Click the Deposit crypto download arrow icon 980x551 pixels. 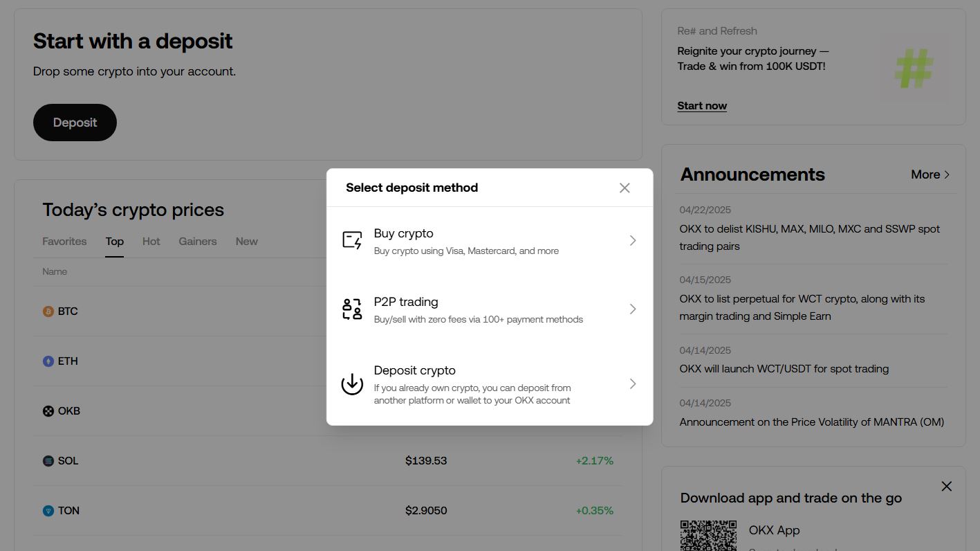(352, 383)
